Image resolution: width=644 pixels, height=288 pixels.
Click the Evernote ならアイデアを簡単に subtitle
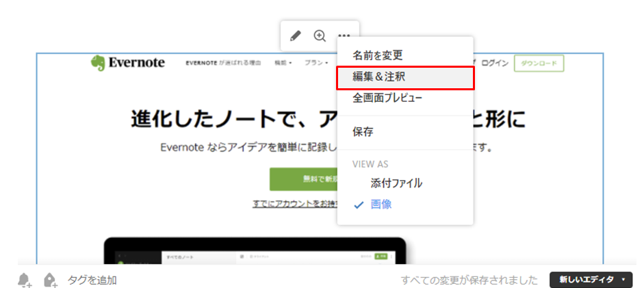[x=249, y=147]
